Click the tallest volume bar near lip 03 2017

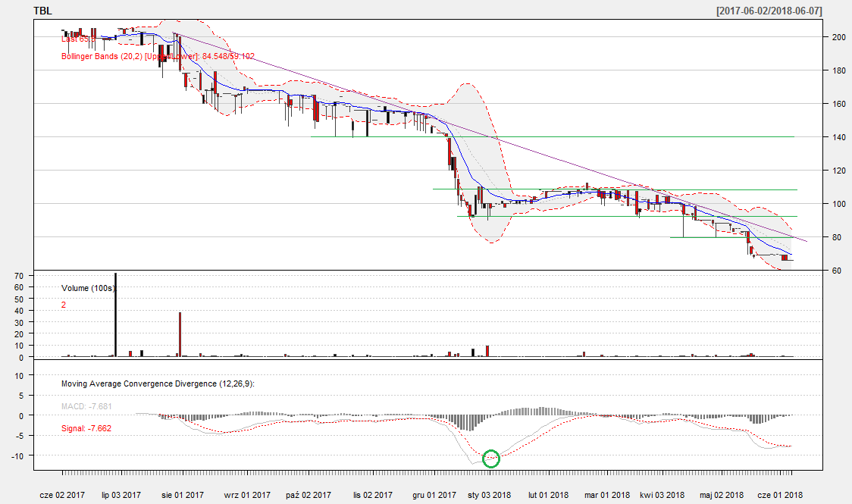[x=115, y=315]
